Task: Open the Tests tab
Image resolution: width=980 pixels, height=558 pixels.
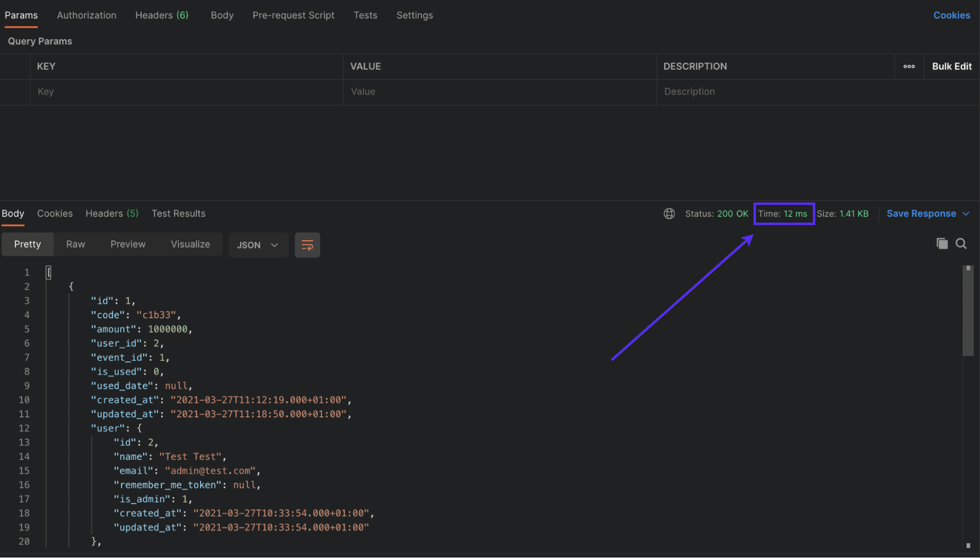Action: tap(365, 15)
